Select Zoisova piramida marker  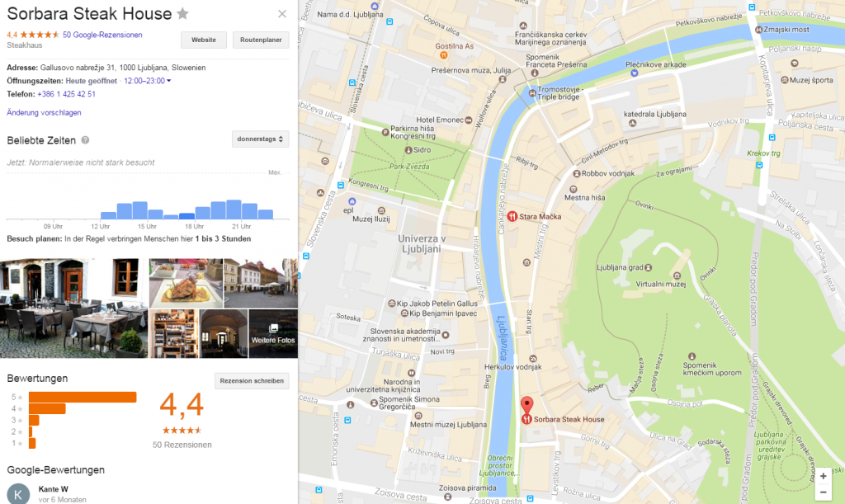[x=447, y=497]
